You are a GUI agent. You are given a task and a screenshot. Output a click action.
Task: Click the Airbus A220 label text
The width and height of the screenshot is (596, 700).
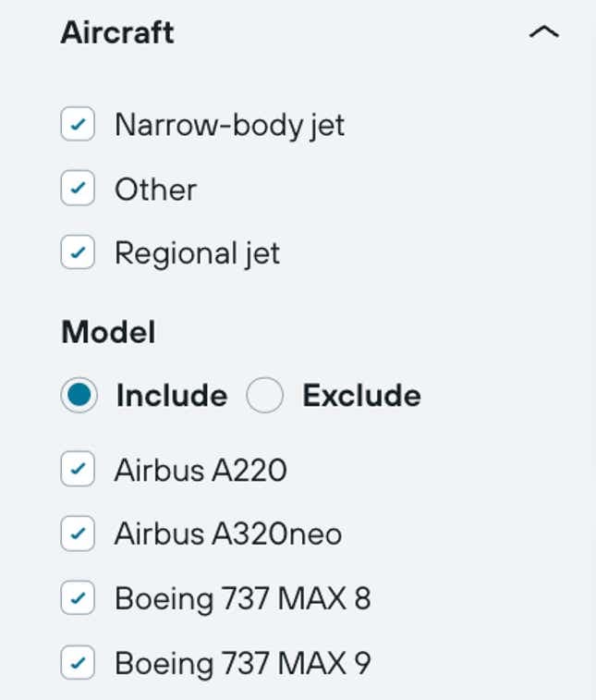(201, 470)
